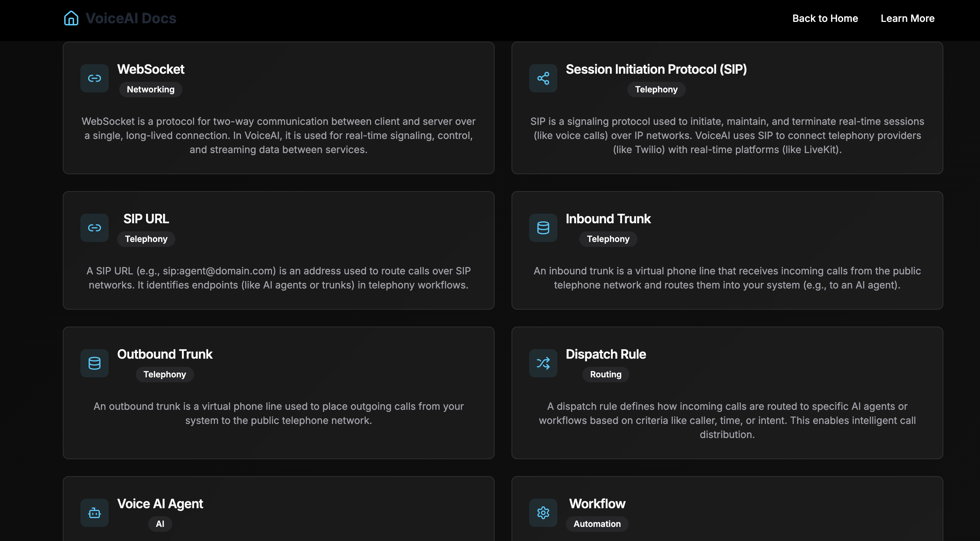
Task: Select the Telephony tag under Session Initiation Protocol
Action: [656, 90]
